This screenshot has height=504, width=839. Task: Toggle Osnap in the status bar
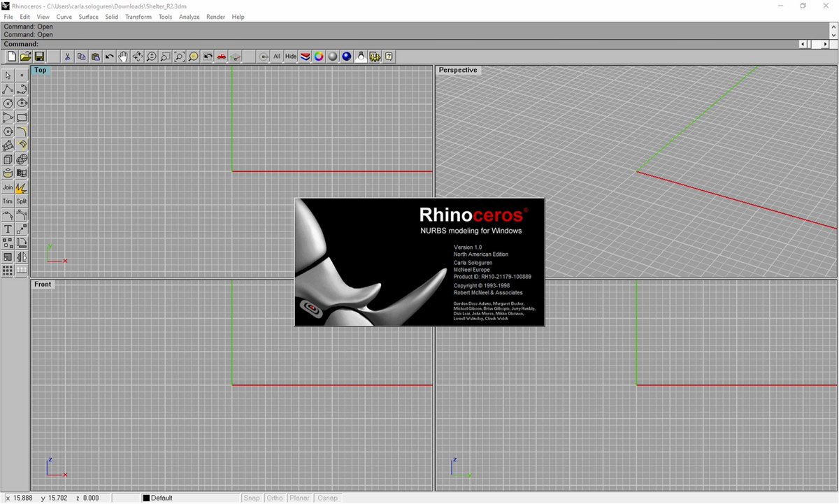pos(327,498)
